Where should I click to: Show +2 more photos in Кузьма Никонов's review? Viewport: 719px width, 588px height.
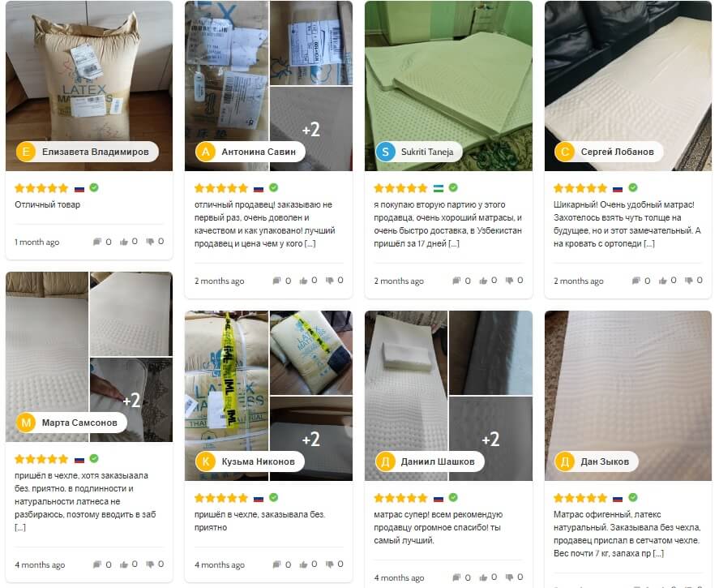(x=311, y=439)
